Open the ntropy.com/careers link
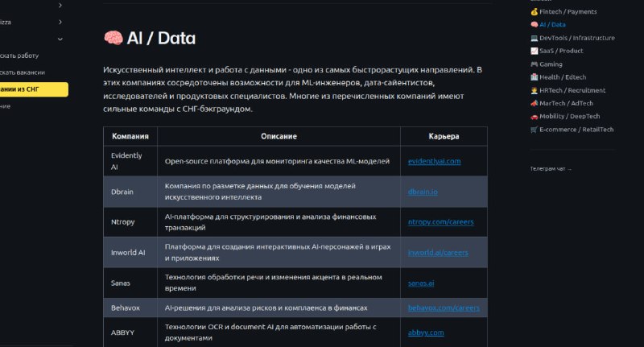644x347 pixels. (440, 221)
